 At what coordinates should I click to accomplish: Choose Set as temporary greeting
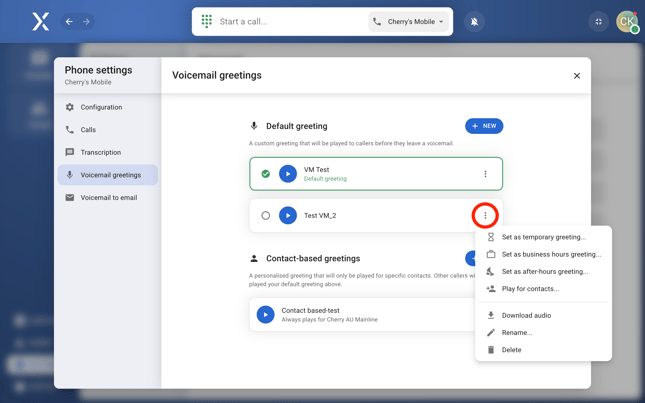coord(543,238)
